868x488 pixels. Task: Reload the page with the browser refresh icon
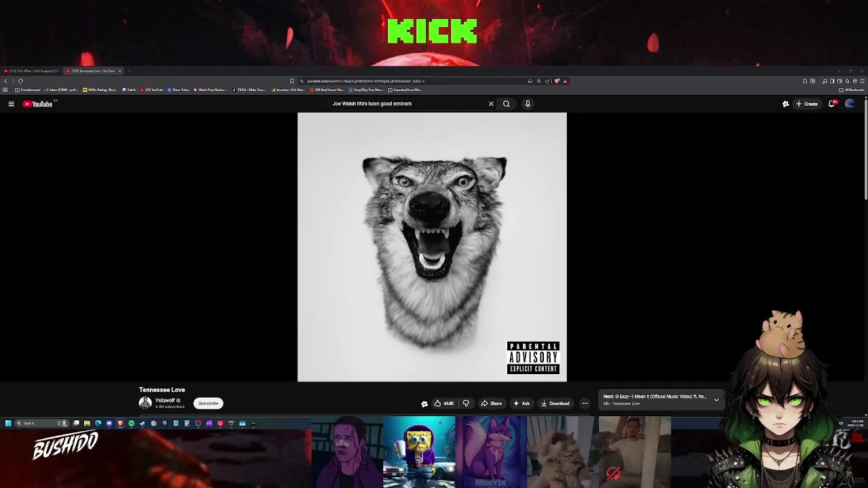[20, 81]
